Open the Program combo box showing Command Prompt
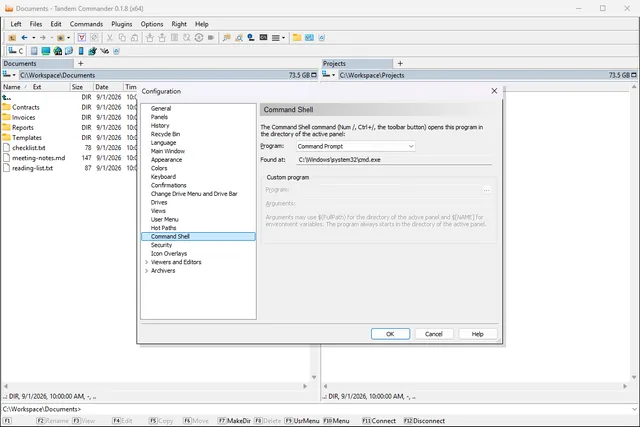 pos(356,146)
